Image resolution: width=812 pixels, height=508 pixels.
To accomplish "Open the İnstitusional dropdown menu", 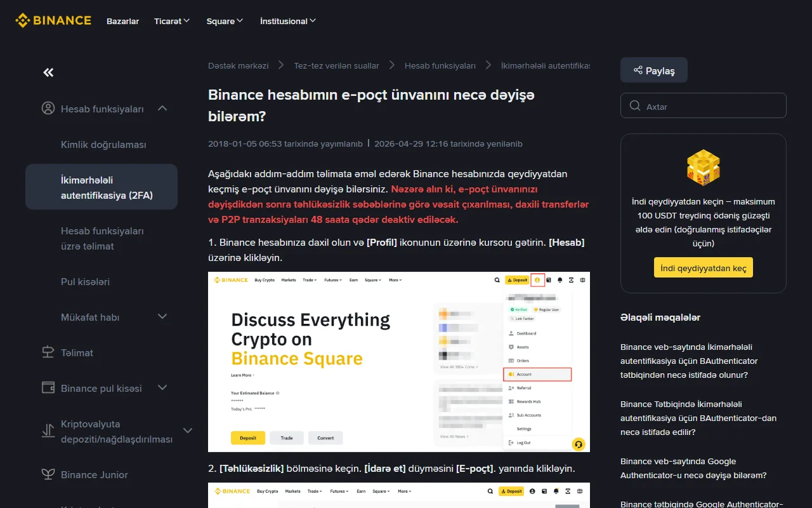I will pos(288,21).
